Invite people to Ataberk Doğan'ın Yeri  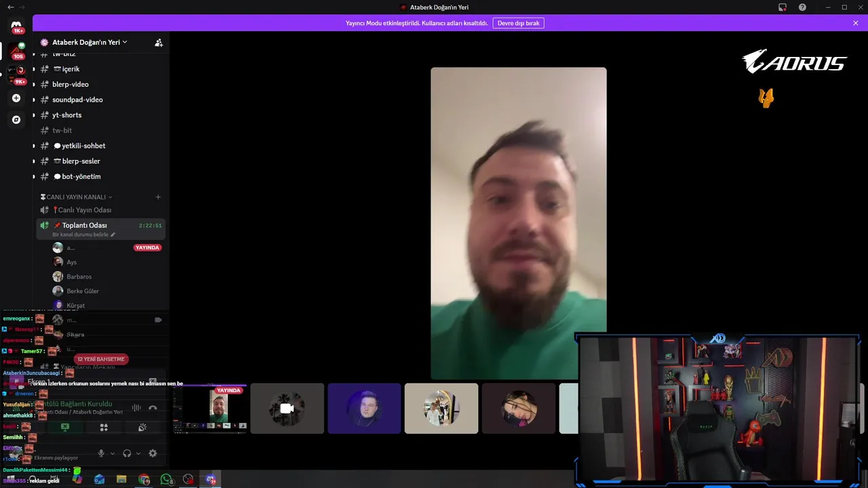click(x=159, y=42)
